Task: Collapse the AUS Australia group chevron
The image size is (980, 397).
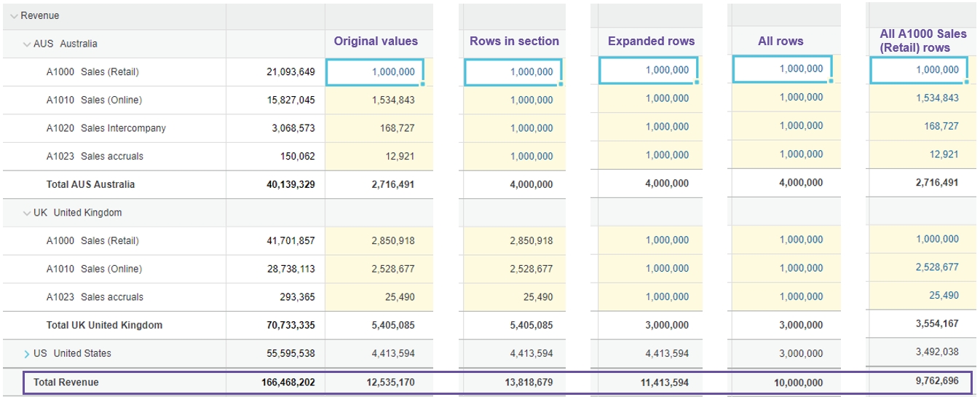Action: coord(27,44)
